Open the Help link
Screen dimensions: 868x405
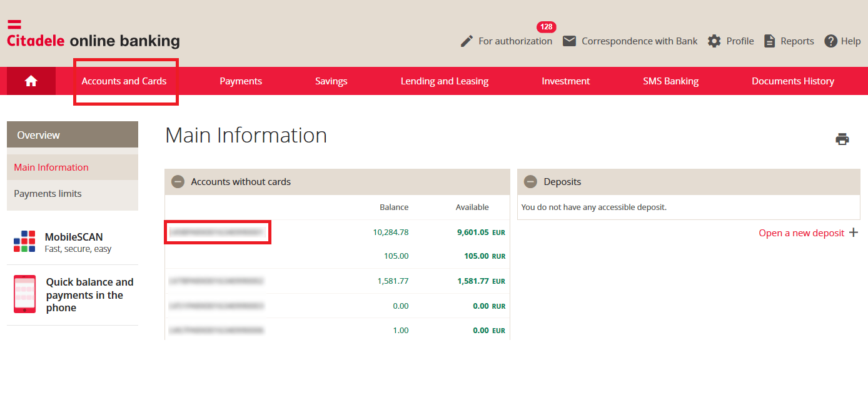[851, 41]
